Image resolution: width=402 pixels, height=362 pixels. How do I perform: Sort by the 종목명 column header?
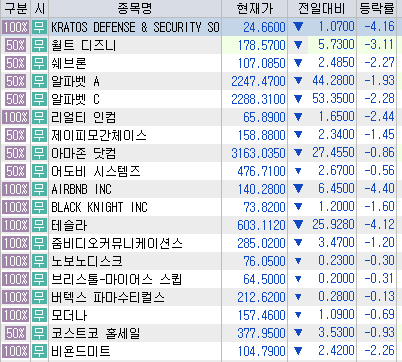(x=135, y=9)
